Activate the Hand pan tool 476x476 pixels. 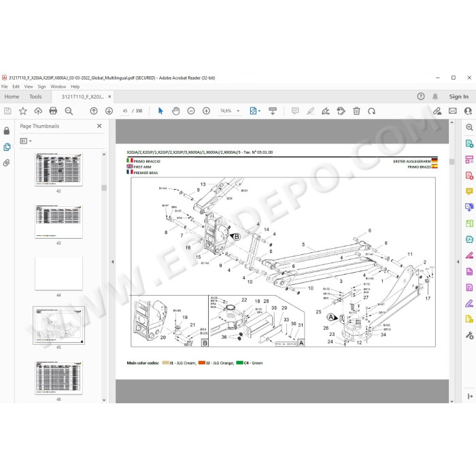click(x=175, y=111)
